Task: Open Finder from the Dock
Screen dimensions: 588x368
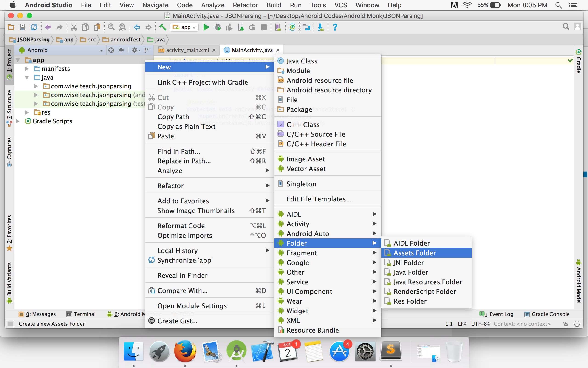Action: 133,351
